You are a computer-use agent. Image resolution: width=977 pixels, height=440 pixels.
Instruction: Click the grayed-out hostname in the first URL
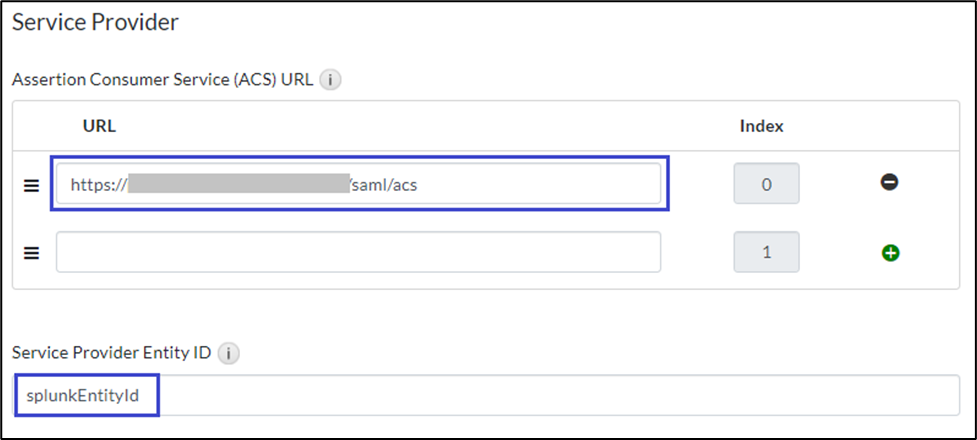[238, 185]
